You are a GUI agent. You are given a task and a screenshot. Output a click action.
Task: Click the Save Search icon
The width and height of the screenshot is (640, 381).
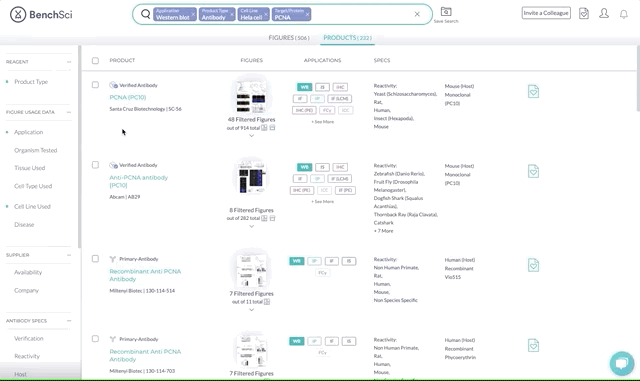click(x=446, y=11)
